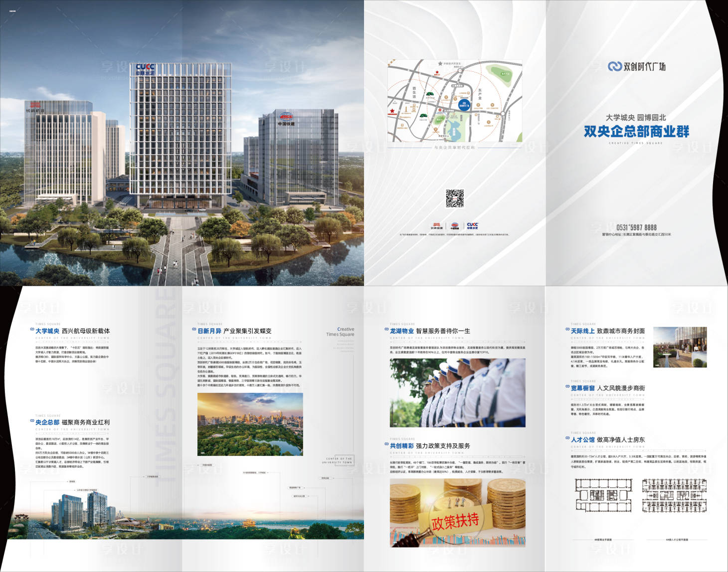
Task: Click the heading 央企总部 磁聚商务商业红利
Action: point(73,422)
